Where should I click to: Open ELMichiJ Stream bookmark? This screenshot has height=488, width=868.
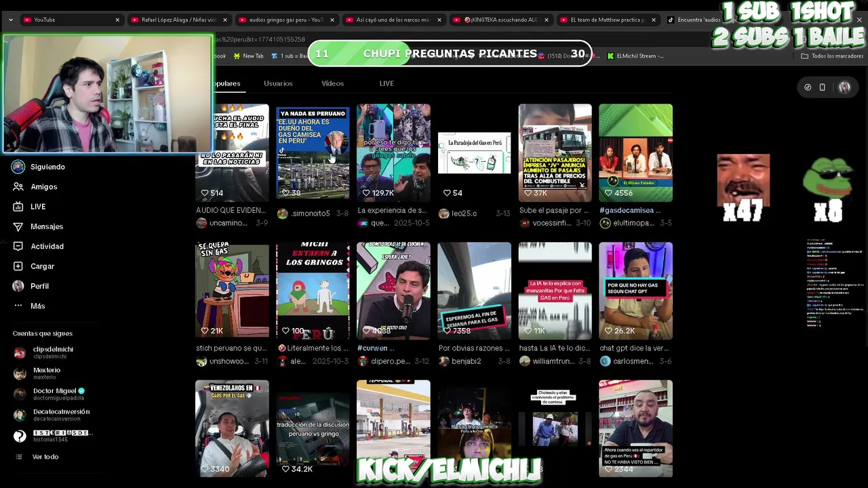point(635,56)
